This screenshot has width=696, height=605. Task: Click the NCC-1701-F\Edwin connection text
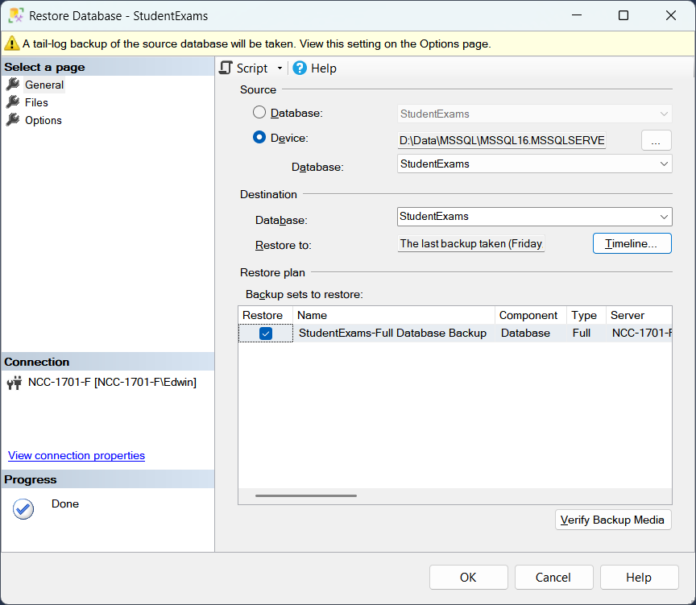coord(112,382)
